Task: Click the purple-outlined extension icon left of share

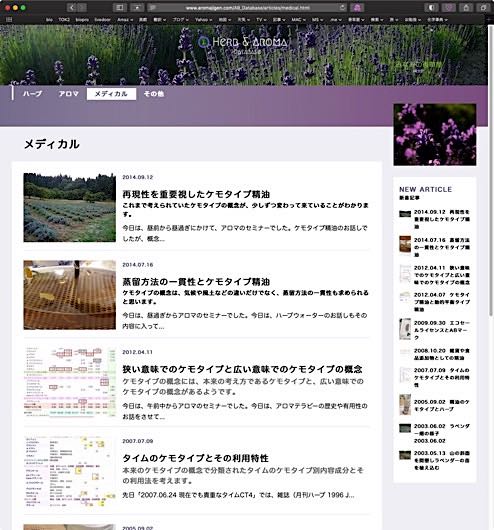Action: 449,7
